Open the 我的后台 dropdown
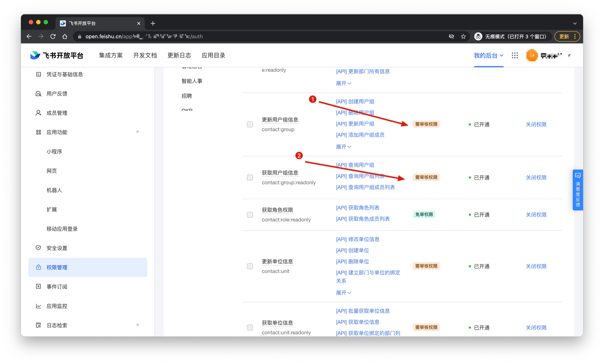Image resolution: width=604 pixels, height=364 pixels. tap(488, 55)
